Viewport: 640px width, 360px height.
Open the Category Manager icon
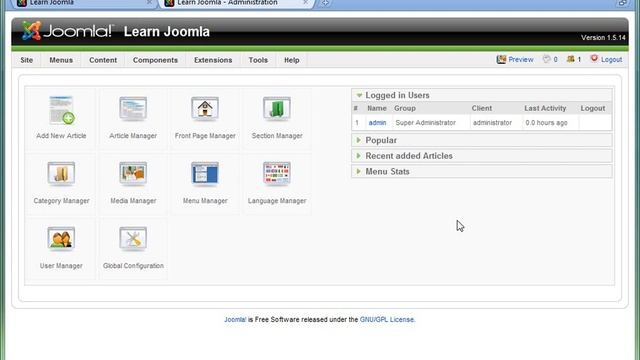coord(61,174)
